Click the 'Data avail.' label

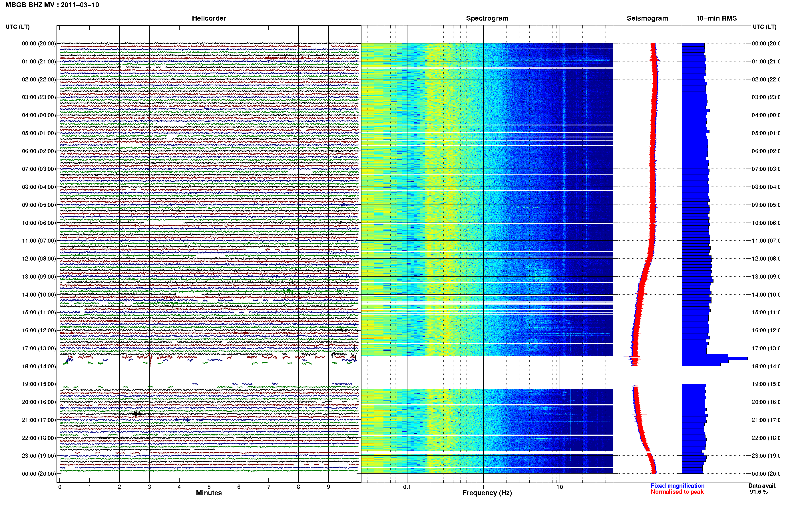(762, 486)
